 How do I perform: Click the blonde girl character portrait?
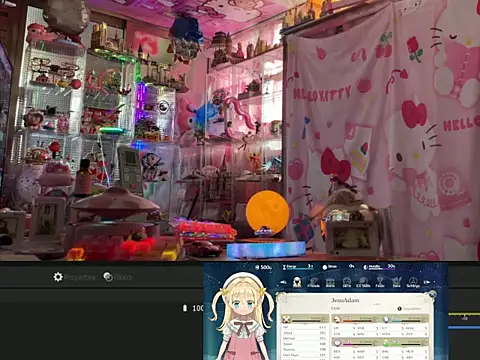242,317
